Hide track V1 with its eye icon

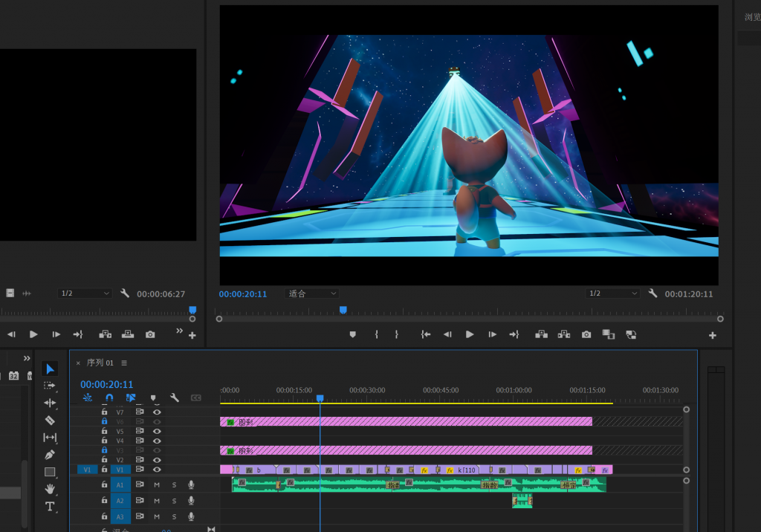point(157,470)
